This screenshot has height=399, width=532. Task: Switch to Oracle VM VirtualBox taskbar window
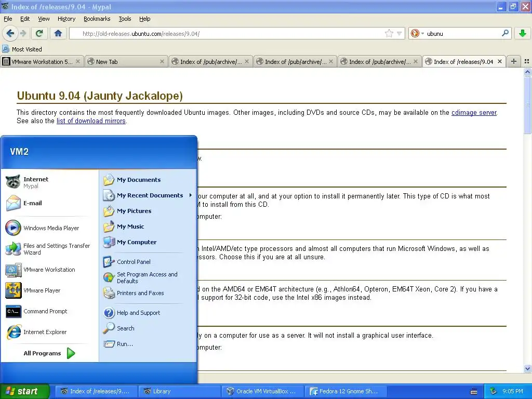(x=262, y=391)
